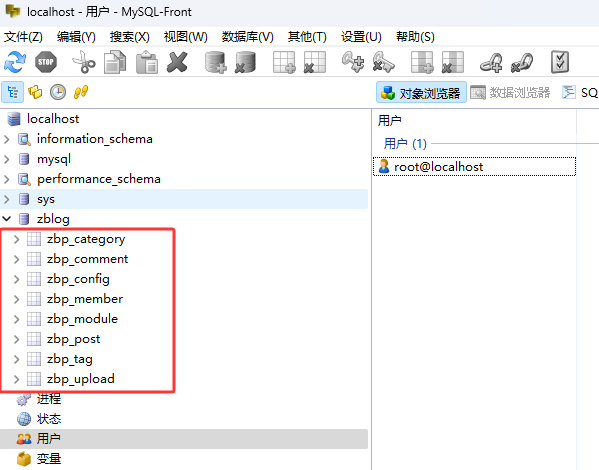Viewport: 599px width, 470px height.
Task: Switch to the 对象浏览器 tab
Action: click(x=421, y=92)
